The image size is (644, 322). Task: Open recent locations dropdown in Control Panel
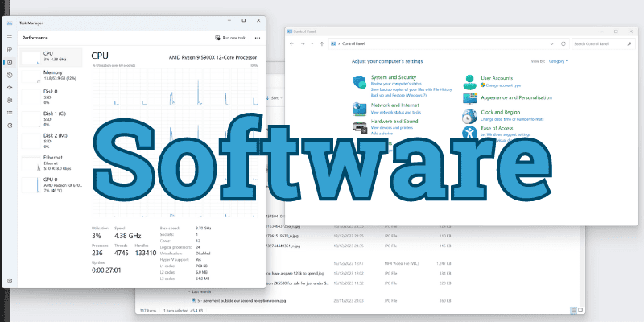[312, 43]
